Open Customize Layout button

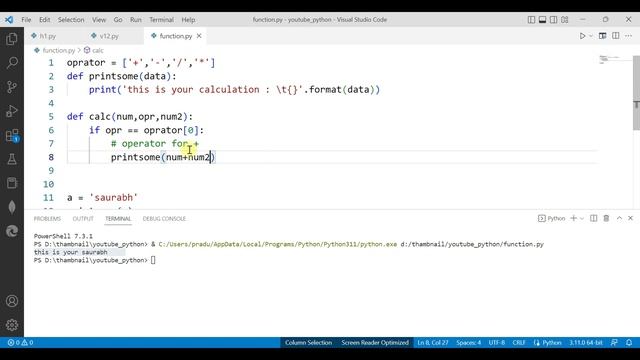point(565,20)
